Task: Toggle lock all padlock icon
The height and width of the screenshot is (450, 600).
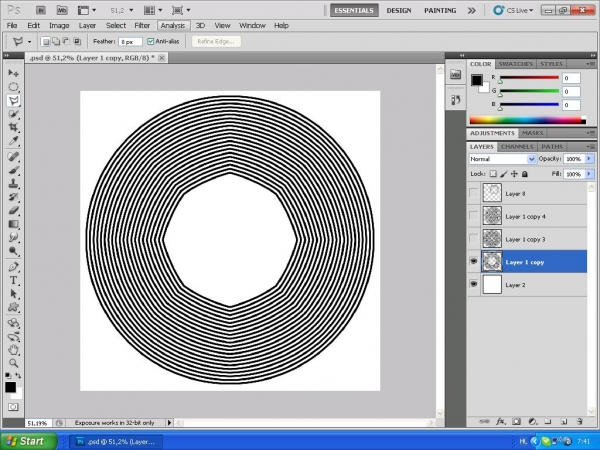Action: pyautogui.click(x=525, y=174)
